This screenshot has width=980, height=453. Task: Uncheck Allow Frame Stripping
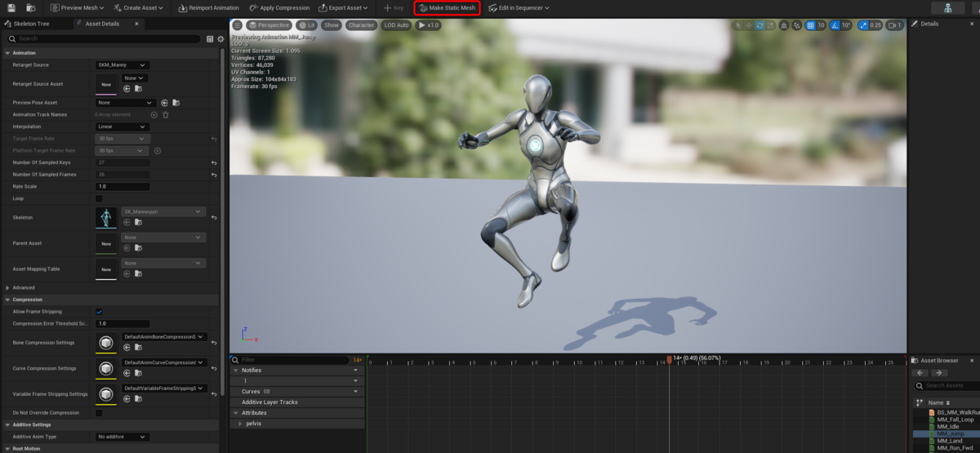100,312
